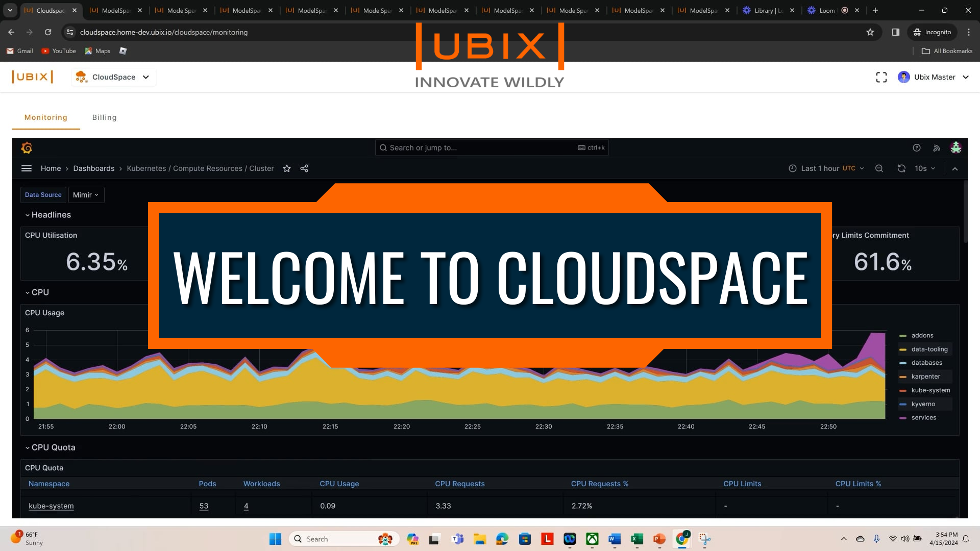Mark dashboard as favorite with star icon
The height and width of the screenshot is (551, 980).
click(287, 168)
